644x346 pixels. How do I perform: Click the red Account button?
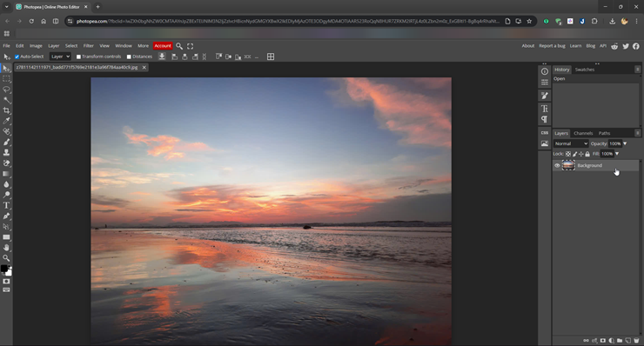163,46
